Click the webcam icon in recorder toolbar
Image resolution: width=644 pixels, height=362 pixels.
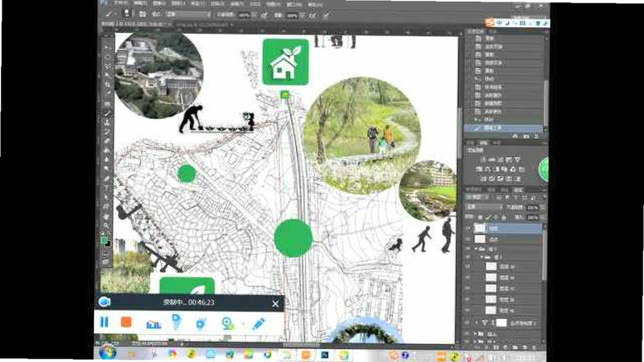pyautogui.click(x=227, y=323)
